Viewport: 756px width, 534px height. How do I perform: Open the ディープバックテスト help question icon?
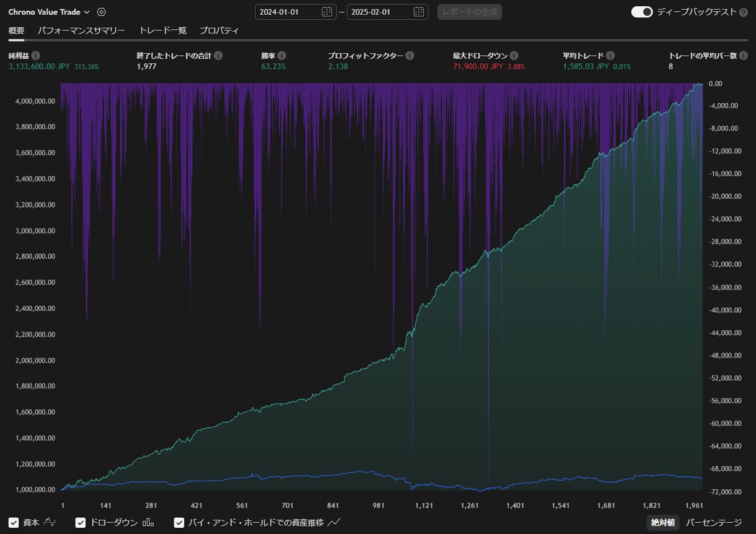pos(744,12)
